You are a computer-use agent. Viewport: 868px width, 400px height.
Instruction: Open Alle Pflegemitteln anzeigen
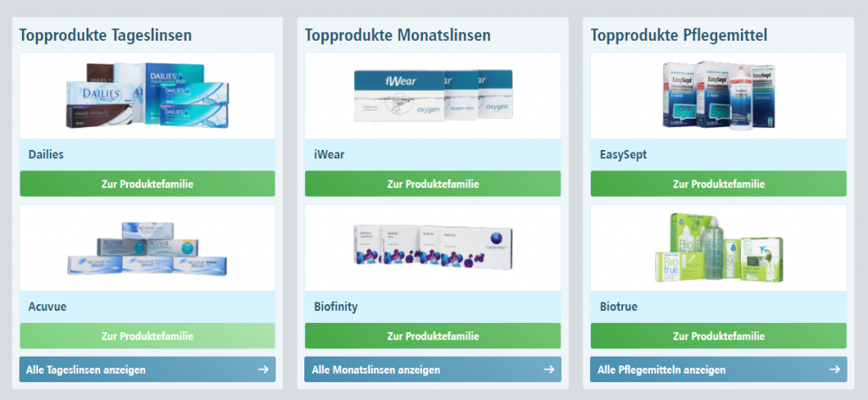point(661,369)
